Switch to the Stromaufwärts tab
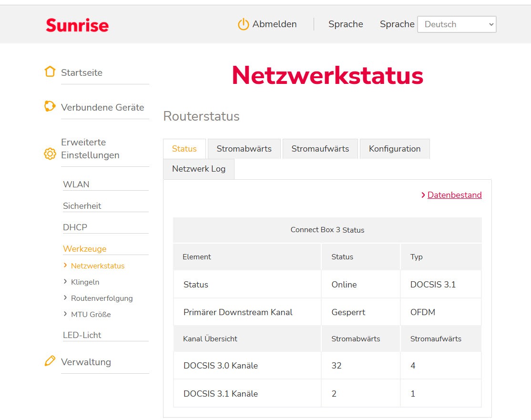 point(320,149)
